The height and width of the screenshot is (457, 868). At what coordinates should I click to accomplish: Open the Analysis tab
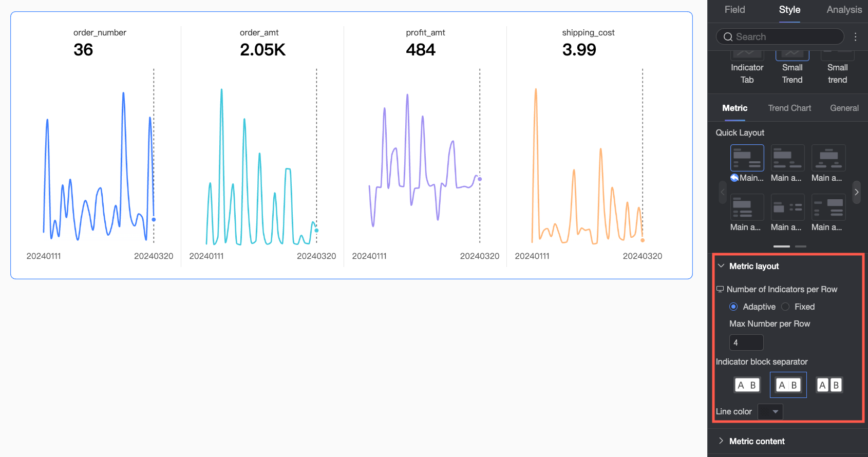pyautogui.click(x=844, y=10)
